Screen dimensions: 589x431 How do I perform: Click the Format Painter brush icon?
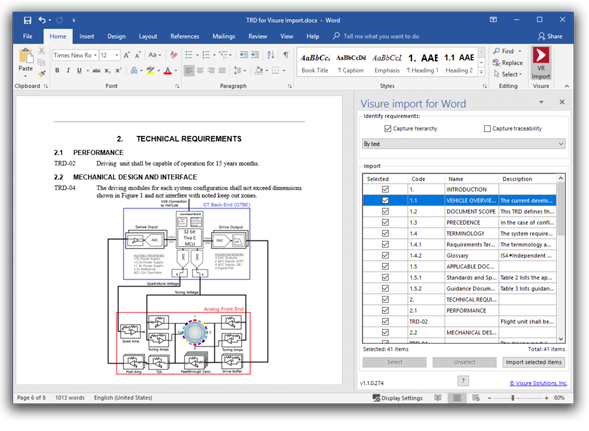[x=42, y=74]
